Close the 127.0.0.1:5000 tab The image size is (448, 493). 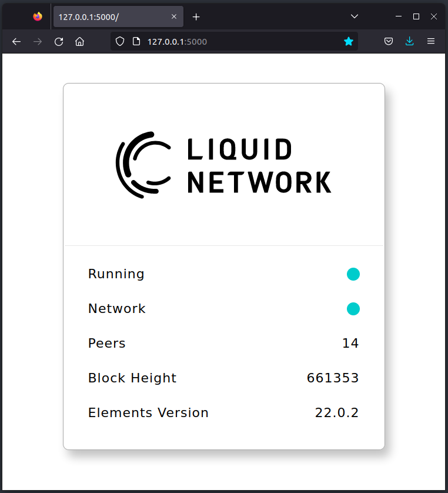(174, 16)
